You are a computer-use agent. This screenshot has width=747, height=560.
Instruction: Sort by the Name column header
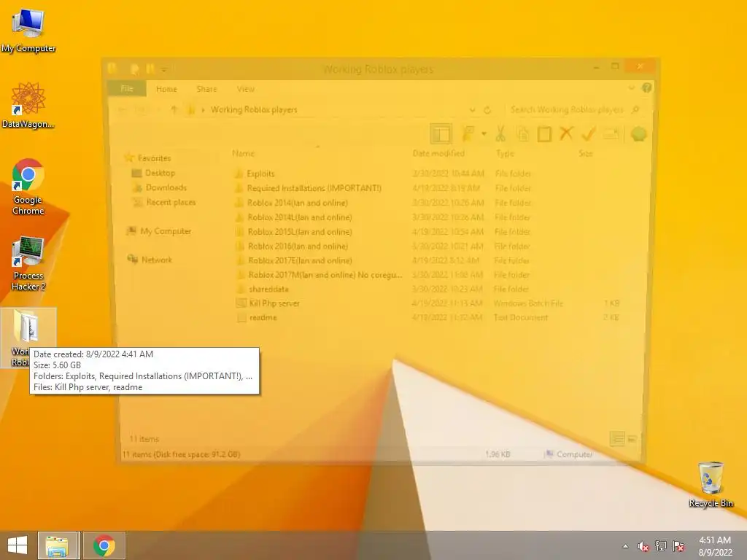[x=243, y=153]
